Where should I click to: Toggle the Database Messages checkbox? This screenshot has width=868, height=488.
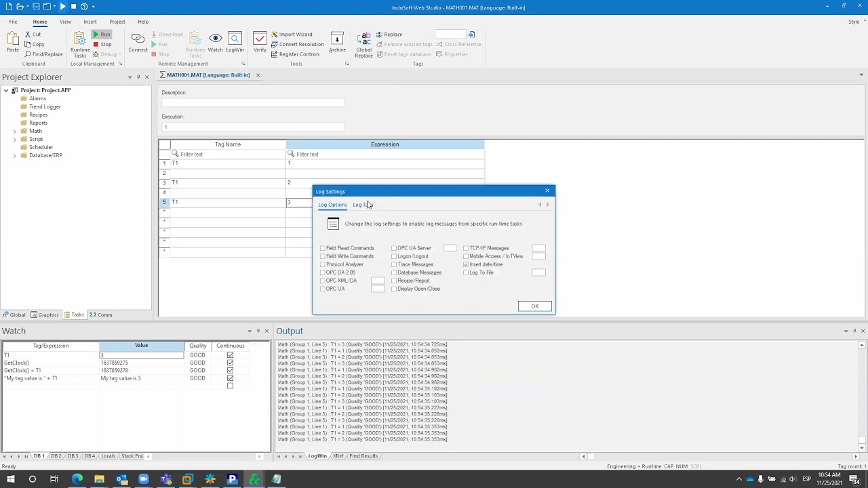click(x=394, y=272)
